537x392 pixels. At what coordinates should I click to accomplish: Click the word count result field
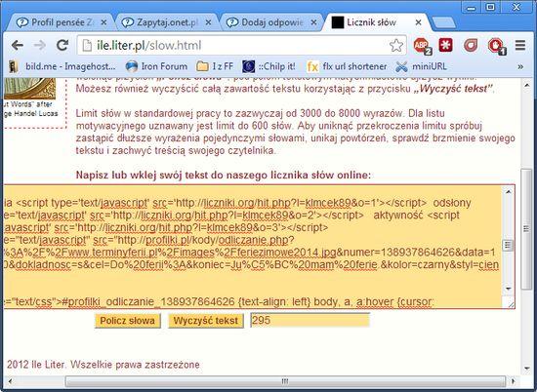click(310, 321)
